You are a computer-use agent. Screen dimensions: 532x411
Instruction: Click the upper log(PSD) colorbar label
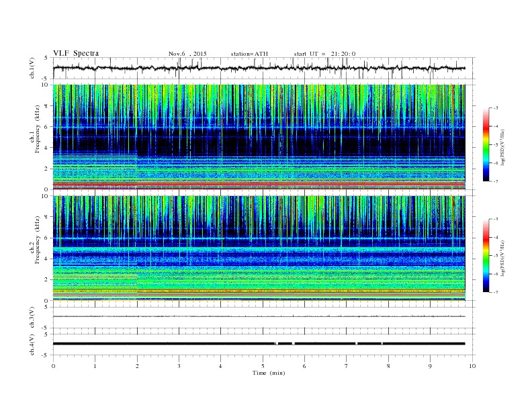click(x=502, y=147)
